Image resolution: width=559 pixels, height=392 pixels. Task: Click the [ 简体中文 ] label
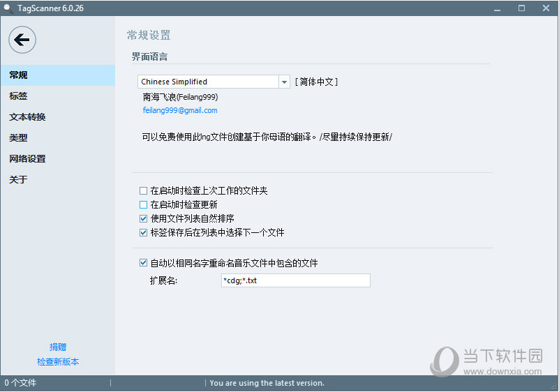pyautogui.click(x=316, y=82)
